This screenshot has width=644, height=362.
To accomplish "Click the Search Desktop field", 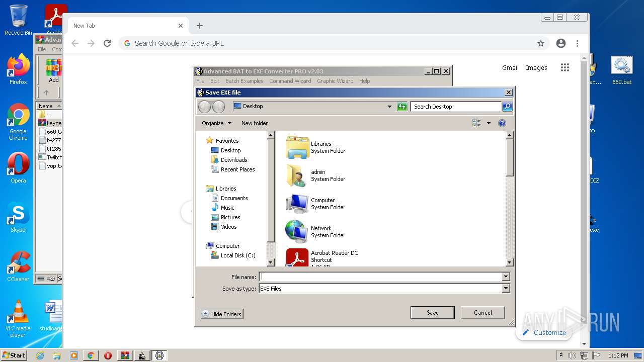I will [456, 107].
